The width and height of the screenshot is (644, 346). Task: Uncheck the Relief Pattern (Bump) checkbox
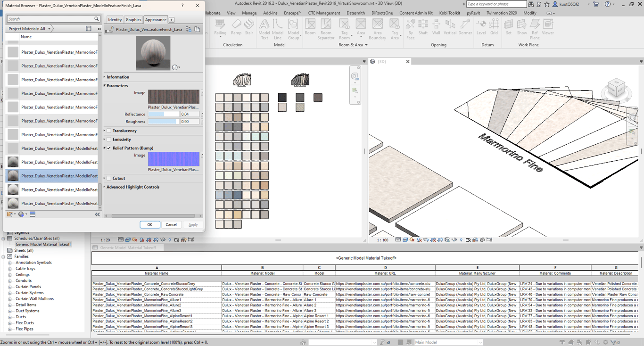pos(109,148)
